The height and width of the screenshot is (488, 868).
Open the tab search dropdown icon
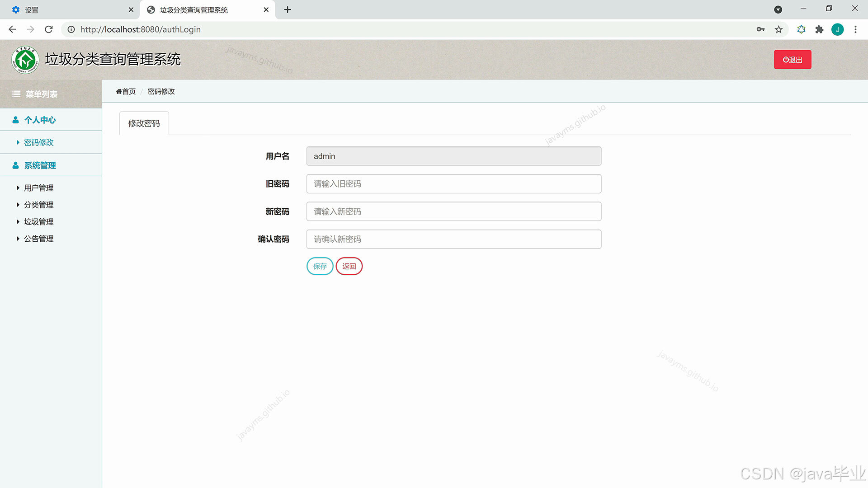[778, 9]
